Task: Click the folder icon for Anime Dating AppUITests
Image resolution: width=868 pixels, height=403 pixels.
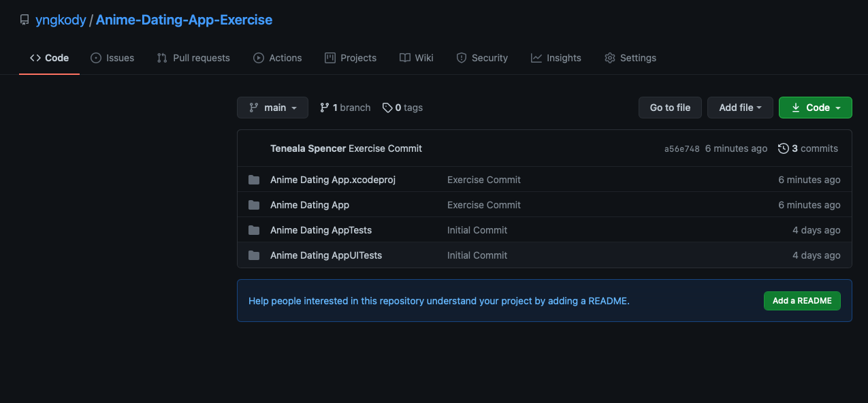Action: tap(254, 255)
